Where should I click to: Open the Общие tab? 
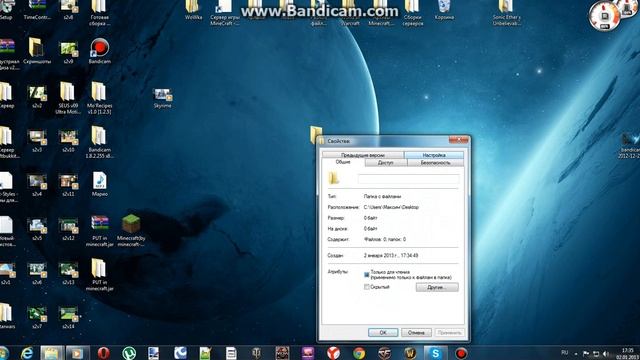343,162
